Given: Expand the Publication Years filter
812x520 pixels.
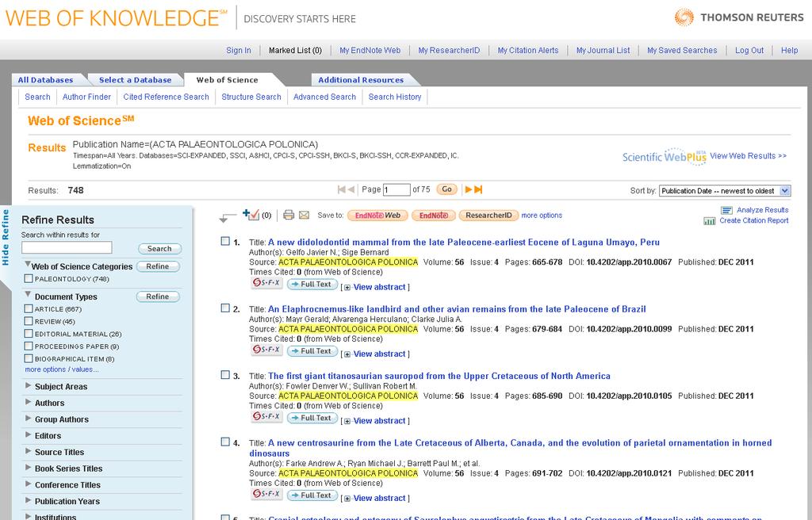Looking at the screenshot, I should [28, 500].
